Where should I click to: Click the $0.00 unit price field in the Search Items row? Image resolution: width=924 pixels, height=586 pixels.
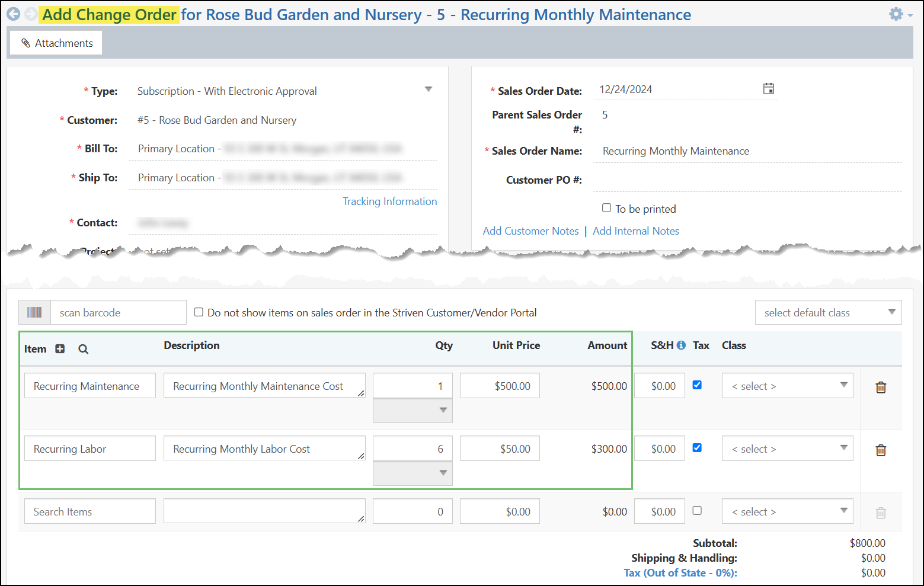point(500,511)
